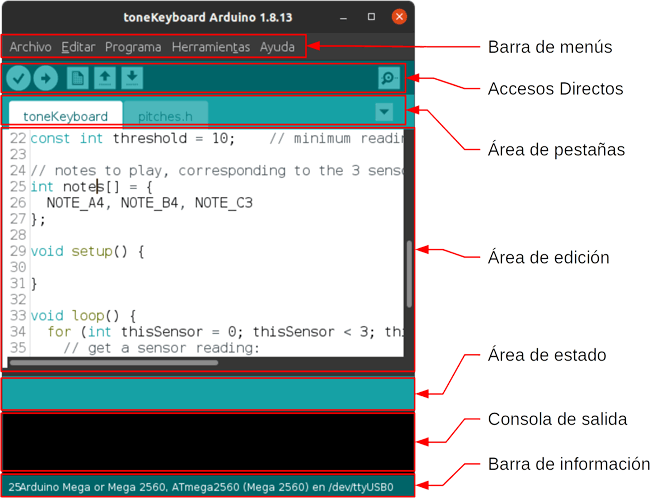Maximize the toneKeyboard Arduino window
This screenshot has height=498, width=650.
pos(372,17)
